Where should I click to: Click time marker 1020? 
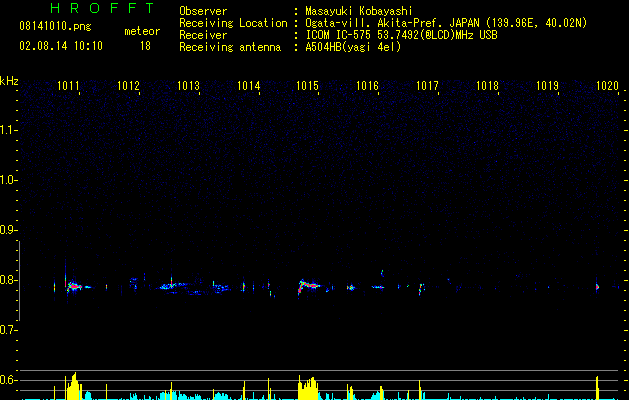point(607,86)
